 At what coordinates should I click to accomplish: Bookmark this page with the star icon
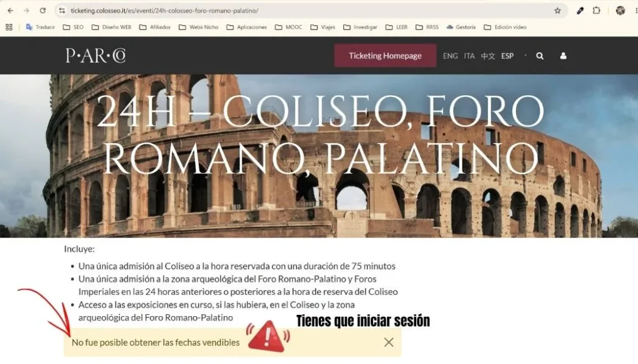click(558, 11)
